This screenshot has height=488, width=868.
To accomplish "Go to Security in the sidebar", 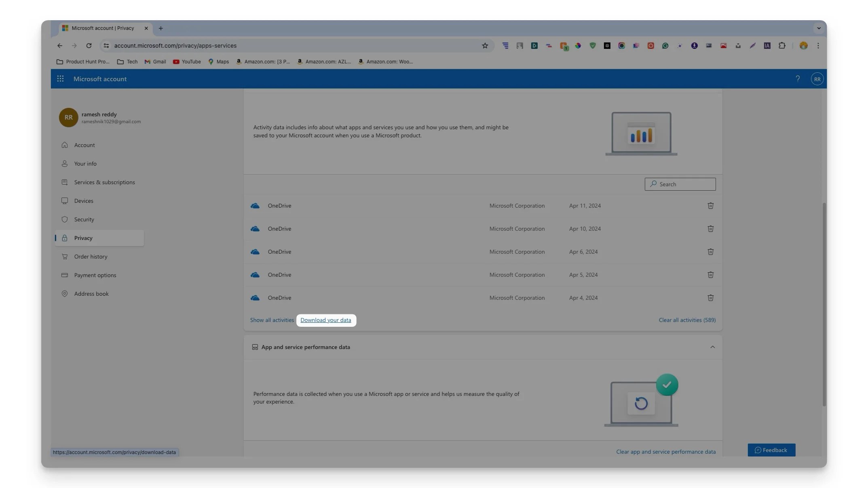I will click(84, 219).
